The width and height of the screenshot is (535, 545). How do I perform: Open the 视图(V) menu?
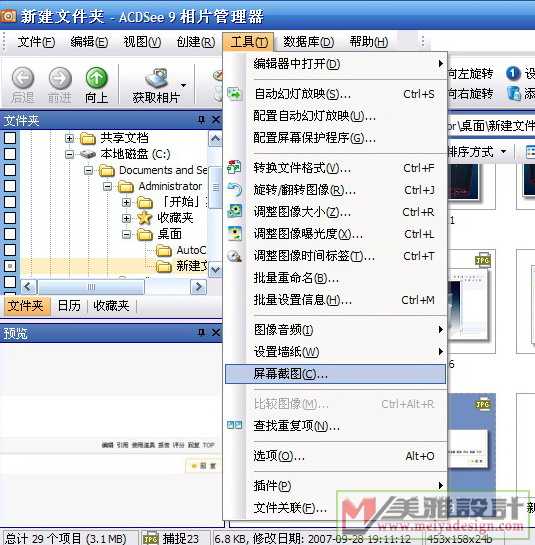pyautogui.click(x=142, y=42)
